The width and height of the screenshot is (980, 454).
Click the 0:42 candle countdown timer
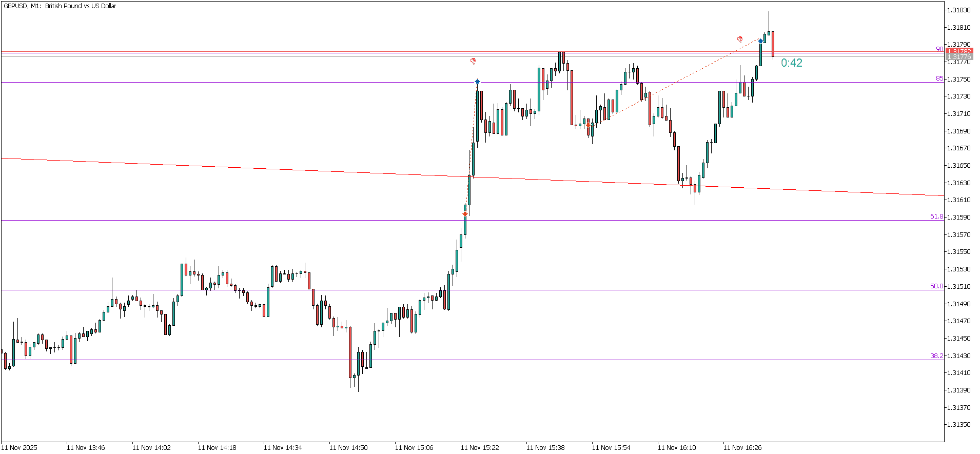click(791, 63)
